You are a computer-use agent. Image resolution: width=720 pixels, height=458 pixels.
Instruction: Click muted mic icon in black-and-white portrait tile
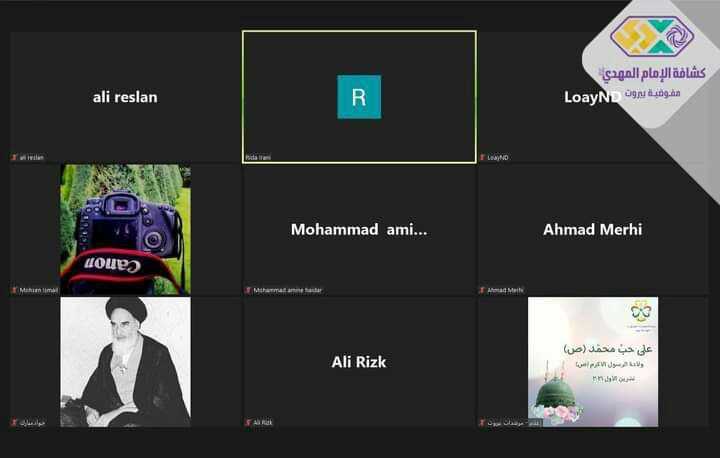coord(14,422)
